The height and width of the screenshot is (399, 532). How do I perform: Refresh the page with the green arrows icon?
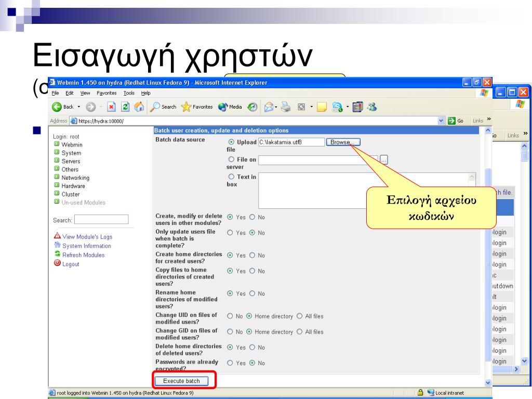click(x=125, y=107)
